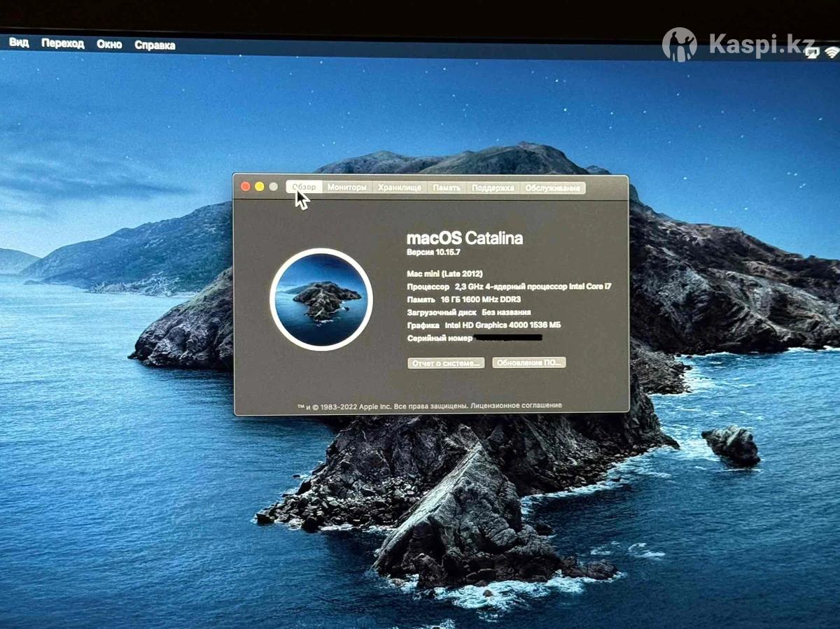Viewport: 840px width, 629px height.
Task: Close the About This Mac window
Action: click(246, 187)
